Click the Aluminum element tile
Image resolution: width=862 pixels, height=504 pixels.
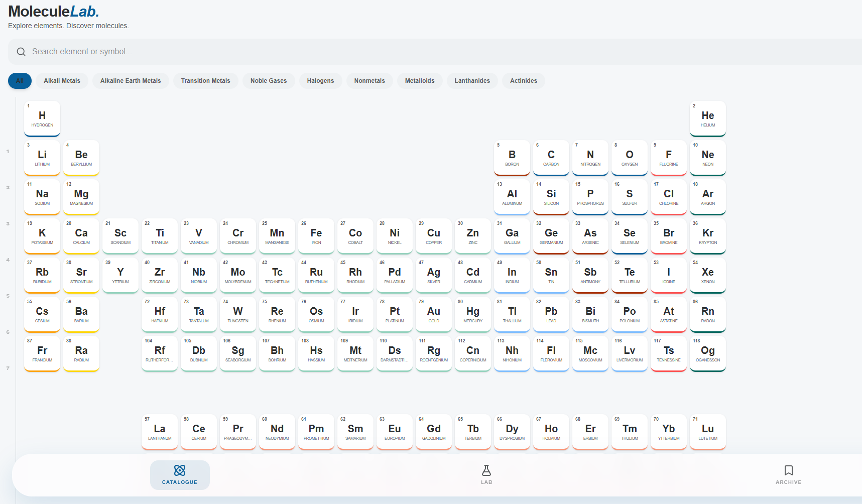(x=512, y=197)
